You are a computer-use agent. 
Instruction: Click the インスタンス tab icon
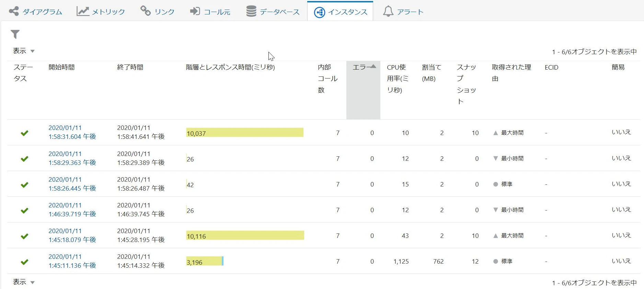[x=320, y=12]
